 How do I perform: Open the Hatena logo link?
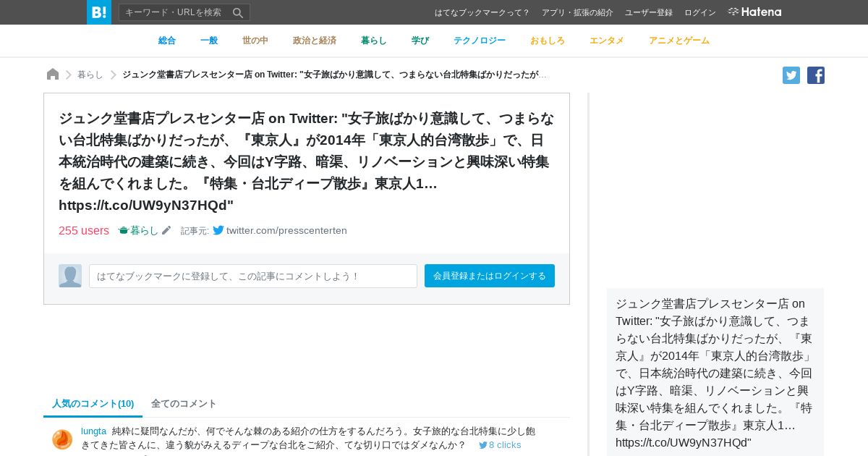coord(754,12)
